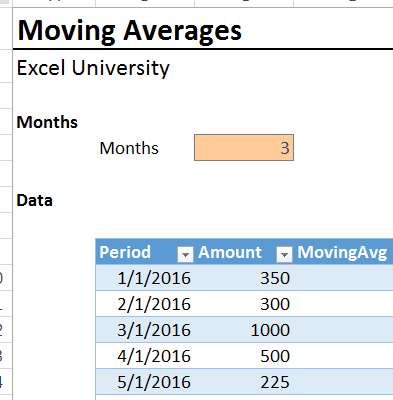The height and width of the screenshot is (400, 393).
Task: Open the Amount column filter dropdown
Action: [284, 255]
